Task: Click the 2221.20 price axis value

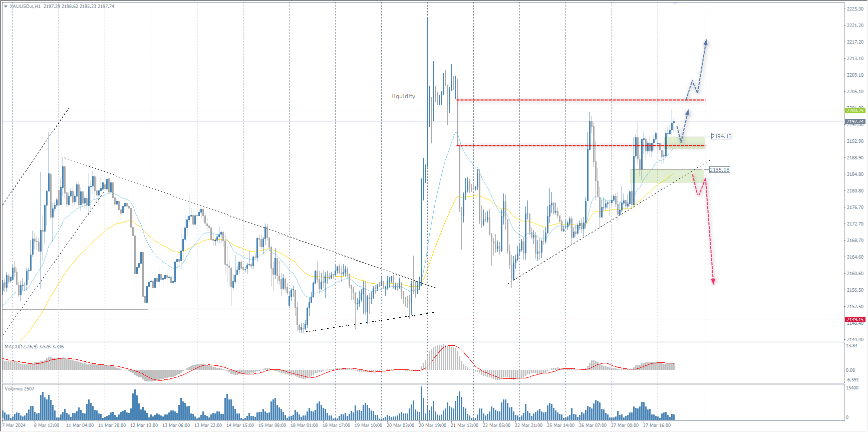Action: (x=855, y=26)
